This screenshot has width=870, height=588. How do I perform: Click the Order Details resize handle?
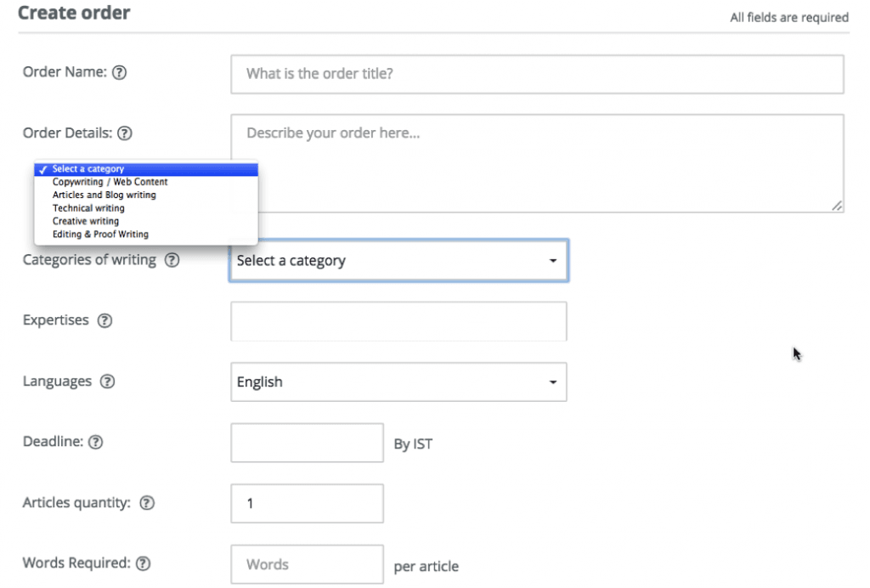837,206
